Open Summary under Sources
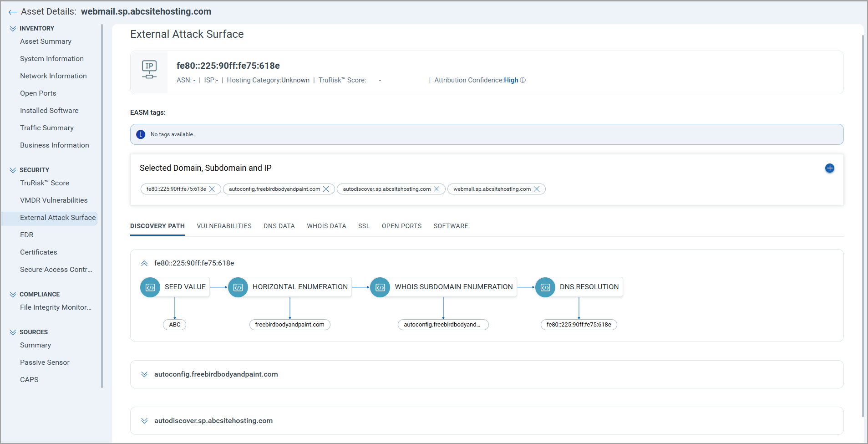Screen dimensions: 868x444 pyautogui.click(x=36, y=345)
